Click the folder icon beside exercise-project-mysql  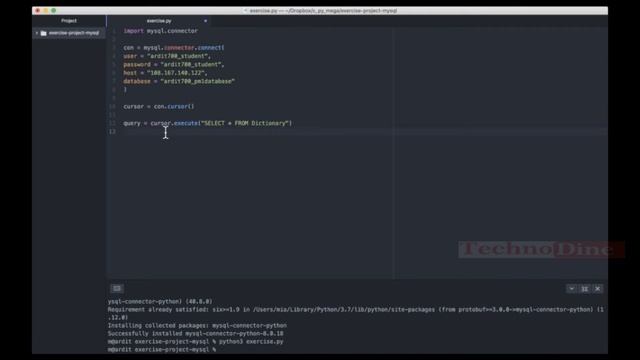(x=44, y=33)
